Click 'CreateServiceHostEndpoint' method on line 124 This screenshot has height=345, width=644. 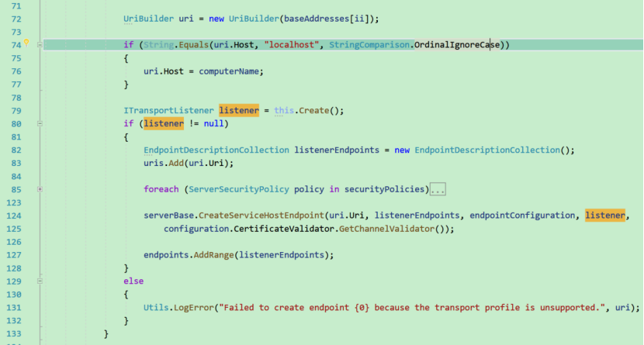[x=261, y=216]
